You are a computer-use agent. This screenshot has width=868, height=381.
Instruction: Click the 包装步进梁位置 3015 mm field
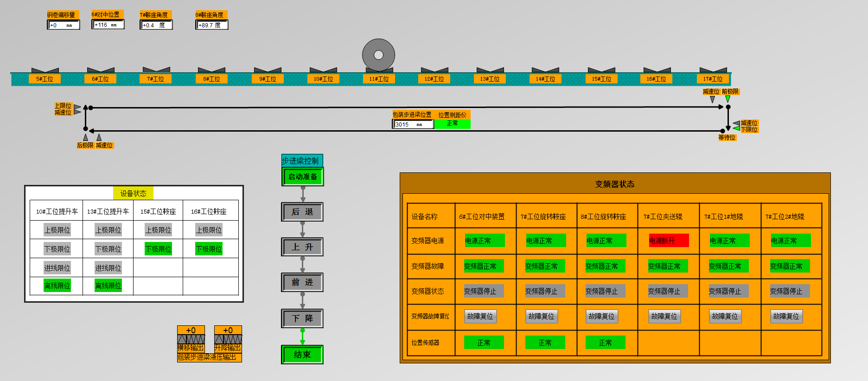click(x=413, y=124)
